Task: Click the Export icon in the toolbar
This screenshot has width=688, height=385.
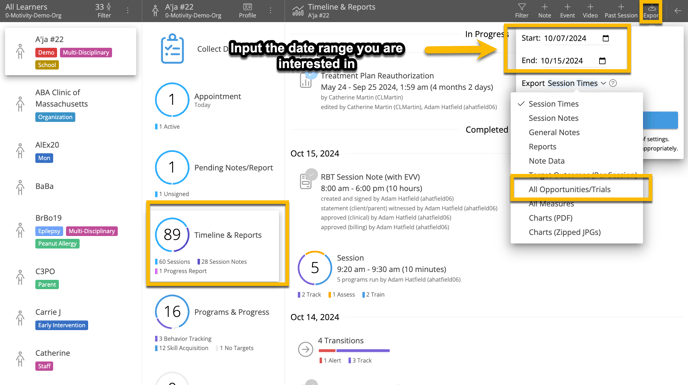Action: click(651, 11)
